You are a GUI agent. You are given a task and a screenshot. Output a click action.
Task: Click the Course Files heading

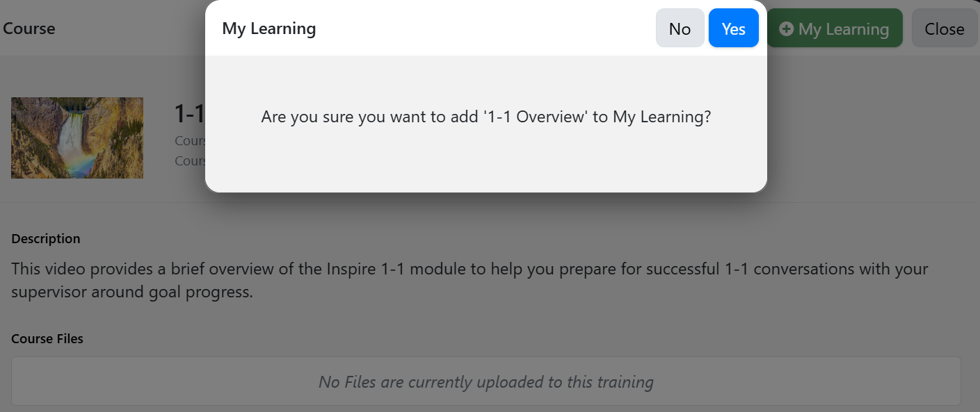[x=47, y=339]
